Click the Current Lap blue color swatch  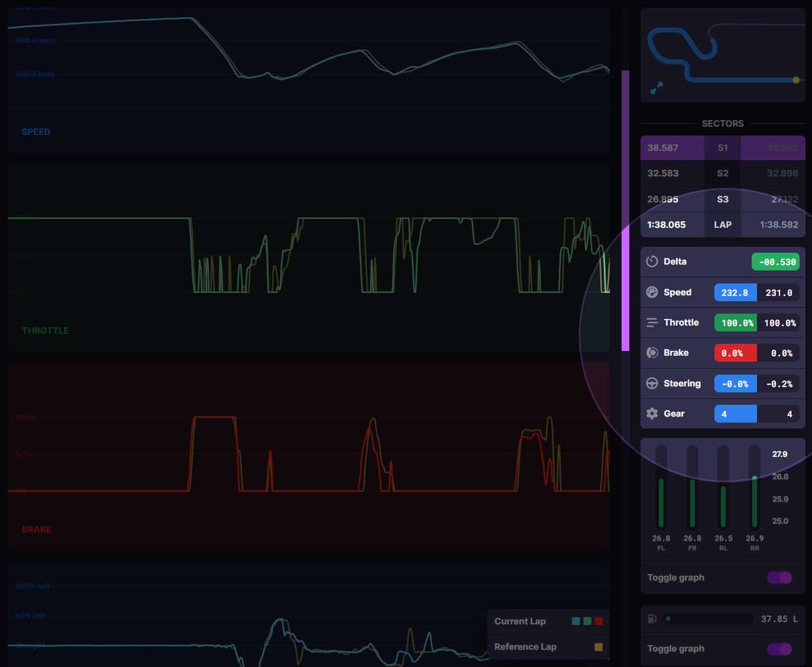(576, 621)
